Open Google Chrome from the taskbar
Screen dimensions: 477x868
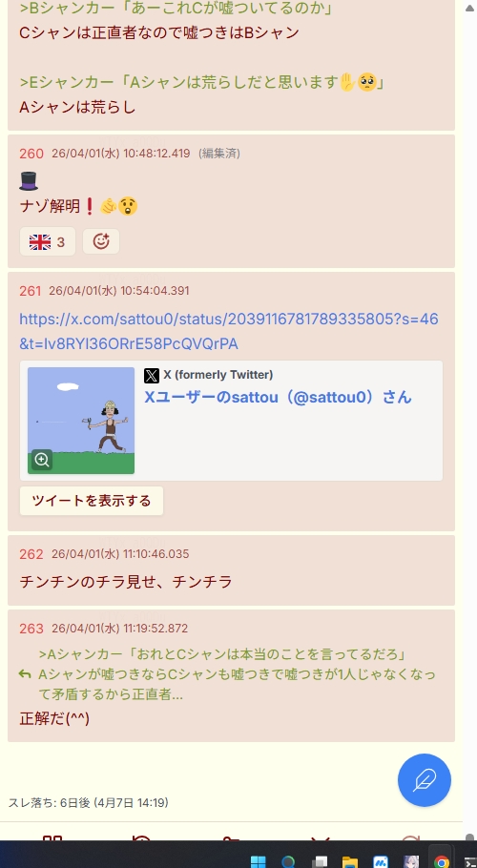441,861
